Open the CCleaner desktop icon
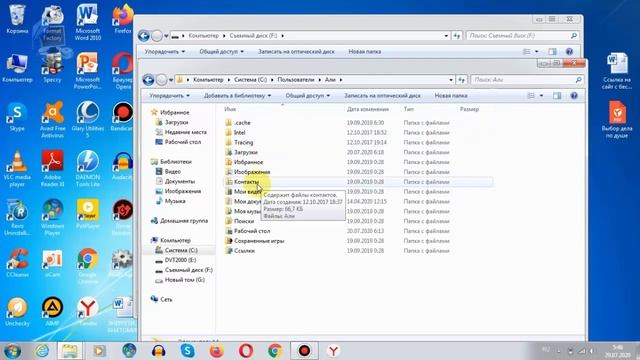Viewport: 640px width, 360px height. click(17, 263)
